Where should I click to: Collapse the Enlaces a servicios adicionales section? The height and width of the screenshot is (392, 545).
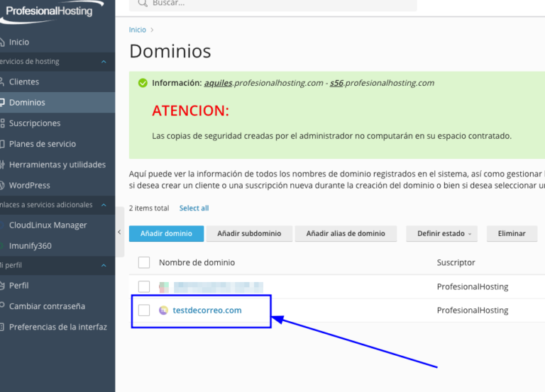(x=104, y=205)
